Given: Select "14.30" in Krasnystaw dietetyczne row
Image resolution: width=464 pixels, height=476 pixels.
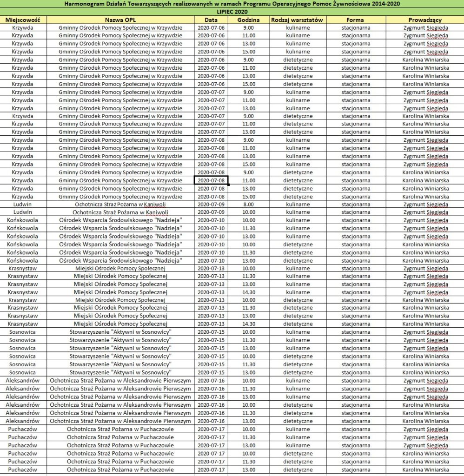Looking at the screenshot, I should click(249, 324).
